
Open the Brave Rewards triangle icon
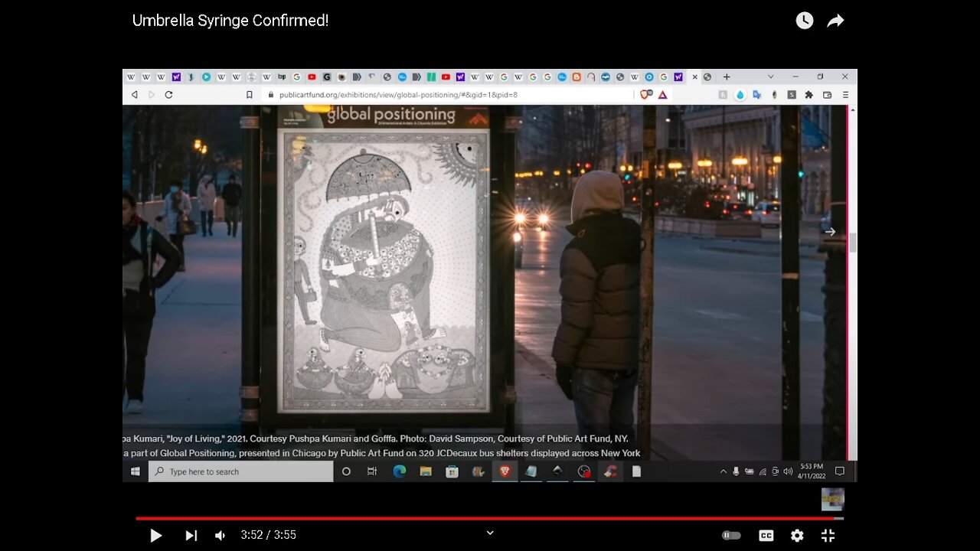663,95
